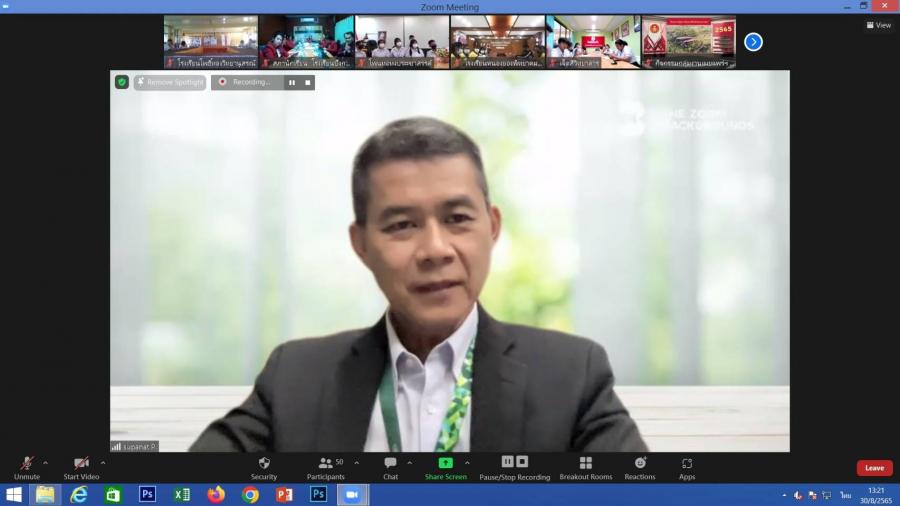Expand the Share Screen options arrow
Viewport: 900px width, 506px height.
467,463
